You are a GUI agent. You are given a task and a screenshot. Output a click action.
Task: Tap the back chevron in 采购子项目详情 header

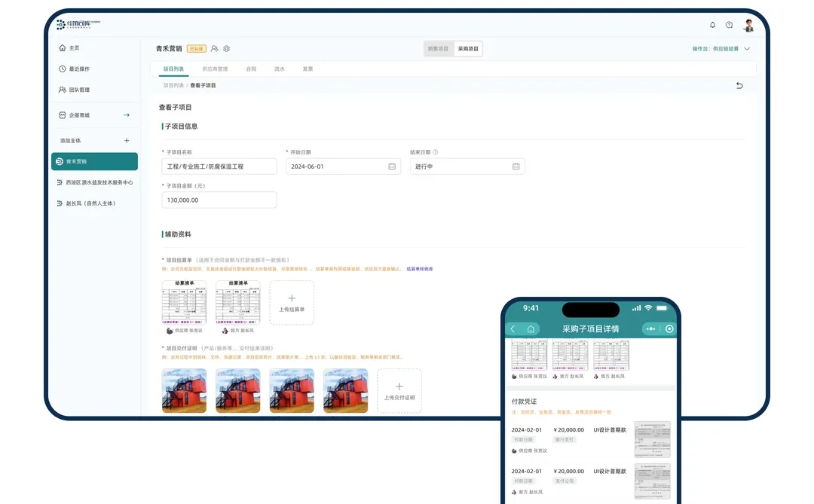coord(513,329)
